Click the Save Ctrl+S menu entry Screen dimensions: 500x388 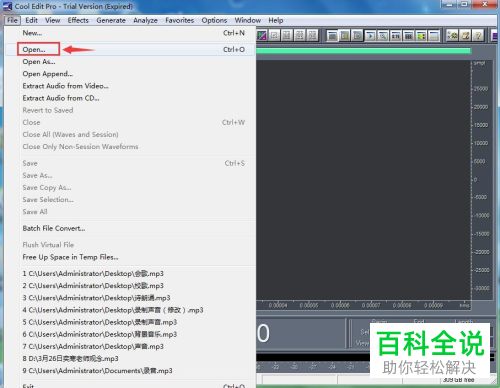pyautogui.click(x=130, y=163)
